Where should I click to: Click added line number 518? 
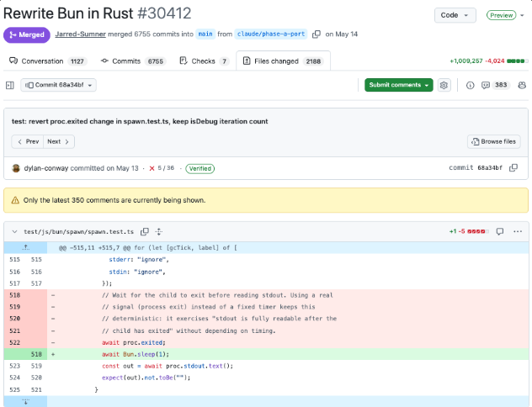click(36, 354)
